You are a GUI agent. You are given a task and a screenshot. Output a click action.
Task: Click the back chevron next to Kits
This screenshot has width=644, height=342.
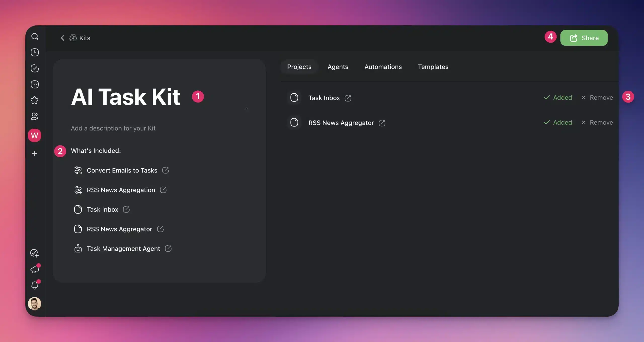click(63, 38)
